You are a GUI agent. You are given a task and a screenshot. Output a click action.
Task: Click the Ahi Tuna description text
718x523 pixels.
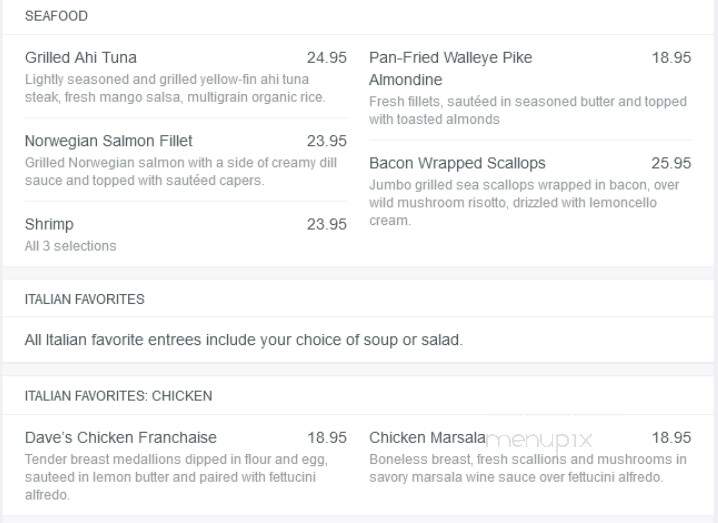point(175,88)
